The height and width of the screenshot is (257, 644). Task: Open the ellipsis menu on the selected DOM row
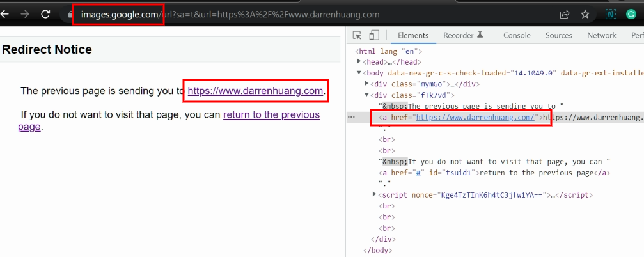pos(351,117)
